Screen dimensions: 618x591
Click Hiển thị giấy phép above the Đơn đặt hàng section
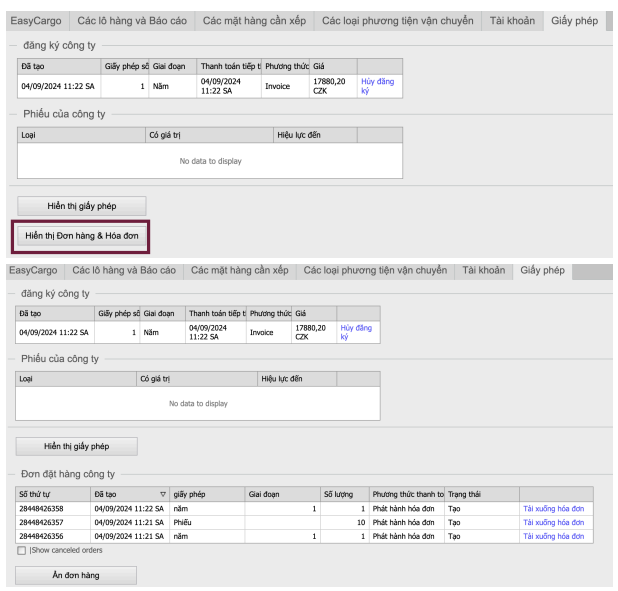coord(76,446)
